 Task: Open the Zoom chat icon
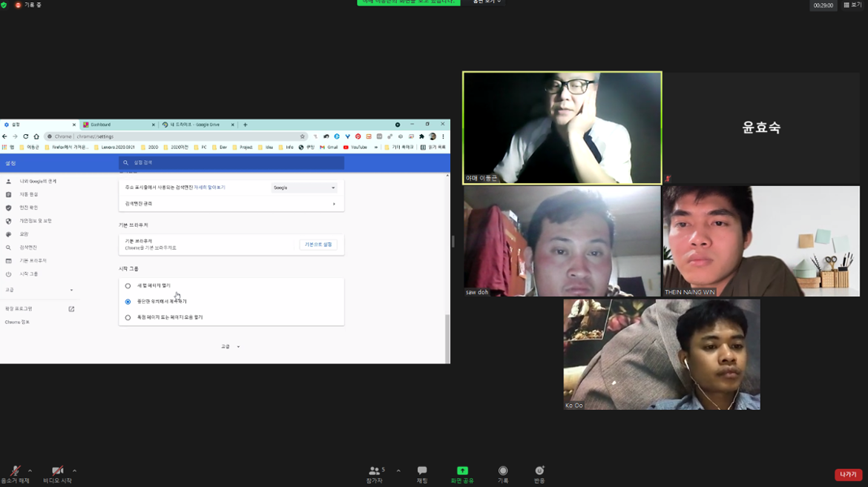[422, 471]
